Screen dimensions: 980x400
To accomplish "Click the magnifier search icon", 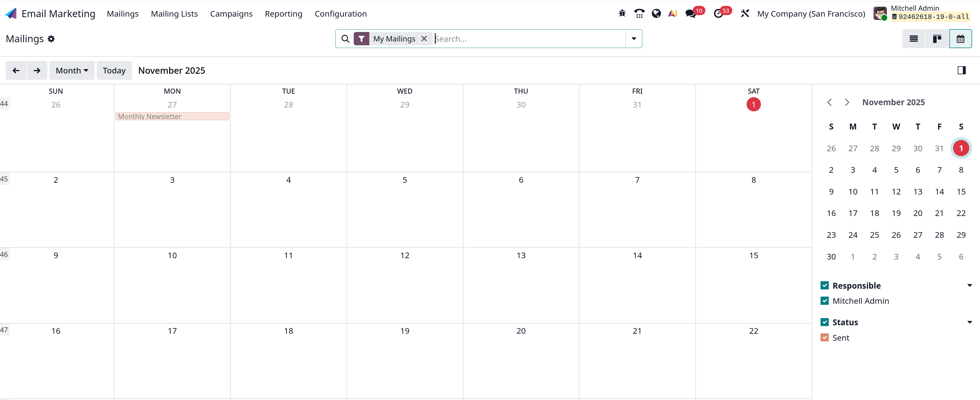I will [x=345, y=39].
